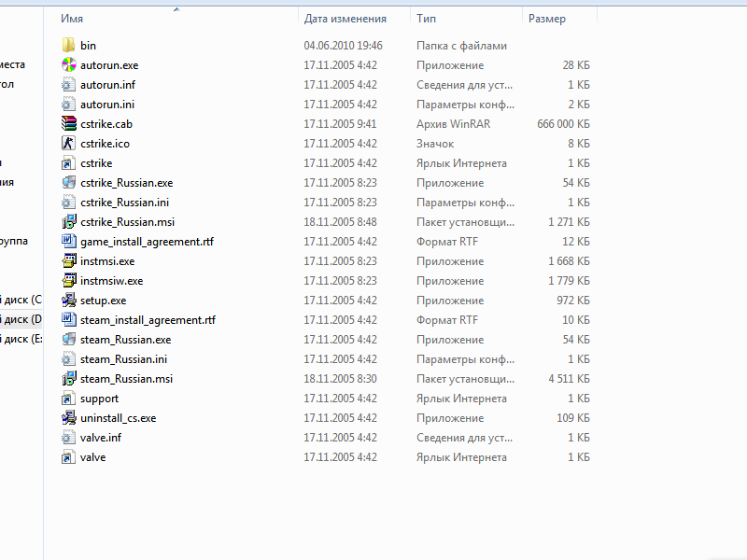
Task: Select the cstrike internet shortcut icon
Action: point(68,162)
